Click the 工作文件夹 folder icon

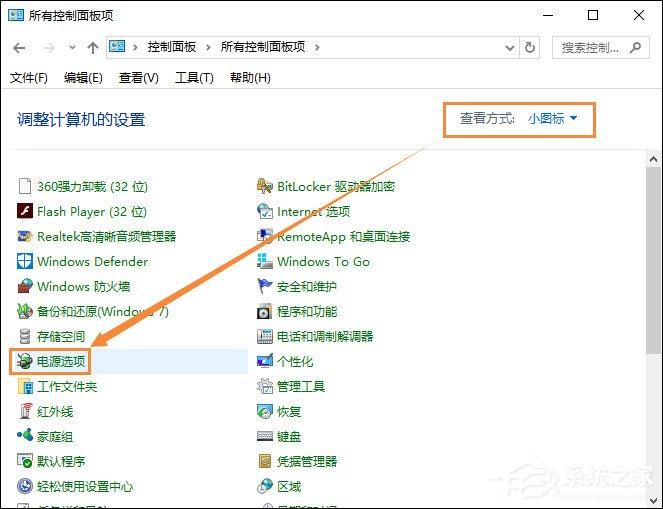(x=25, y=386)
